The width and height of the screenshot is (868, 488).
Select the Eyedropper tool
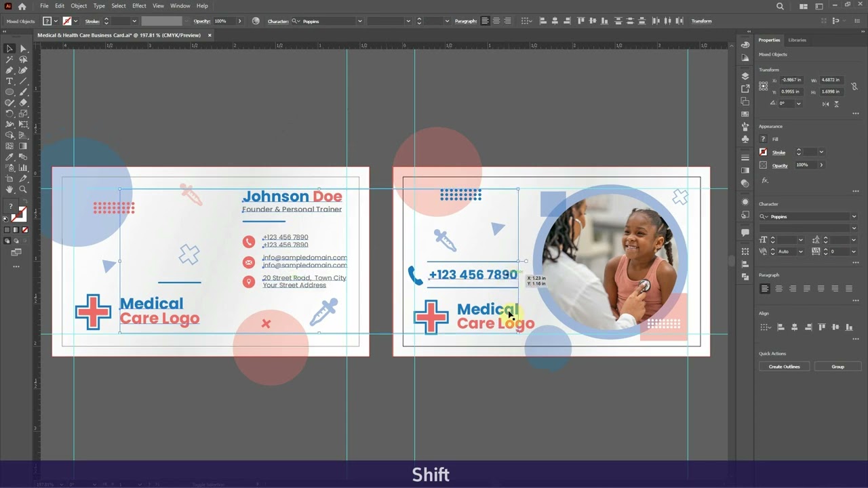[x=9, y=157]
